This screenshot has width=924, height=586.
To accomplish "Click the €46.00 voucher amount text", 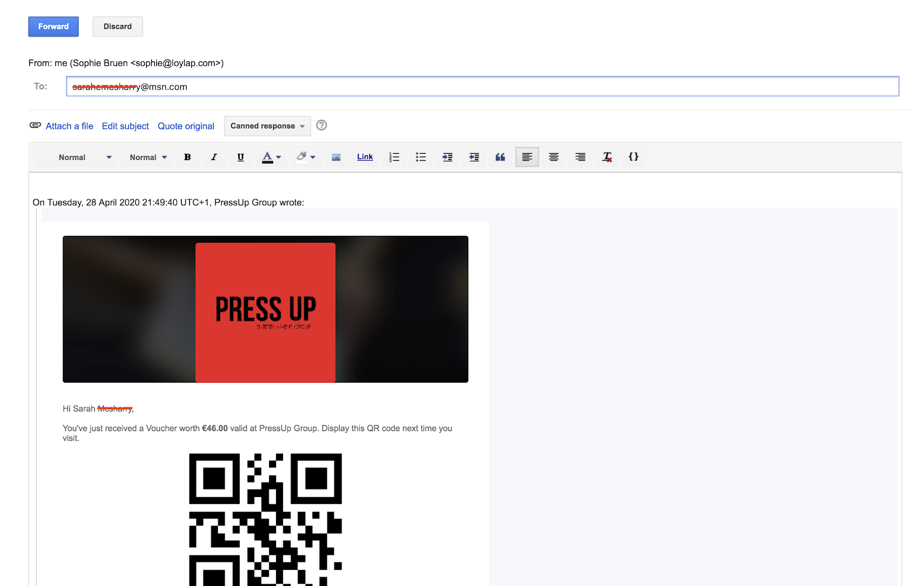I will [x=215, y=428].
